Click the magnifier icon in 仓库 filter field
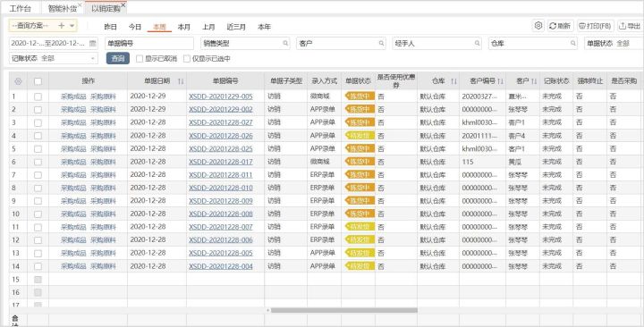This screenshot has width=644, height=327. [573, 43]
